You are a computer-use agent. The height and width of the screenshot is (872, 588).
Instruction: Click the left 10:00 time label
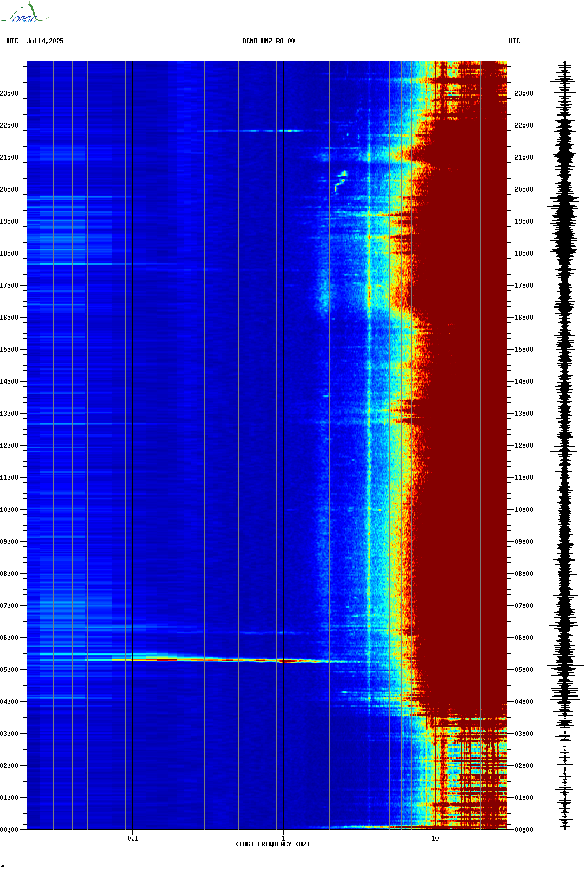[9, 510]
